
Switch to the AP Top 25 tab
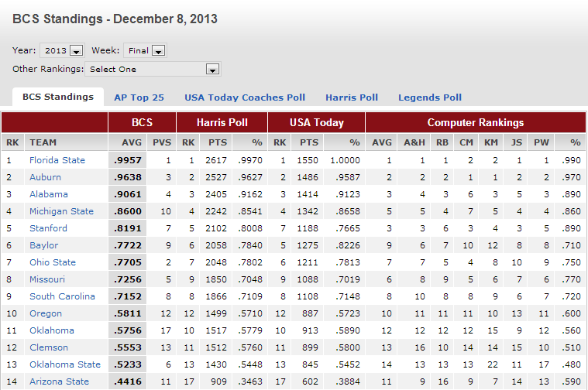tap(139, 97)
